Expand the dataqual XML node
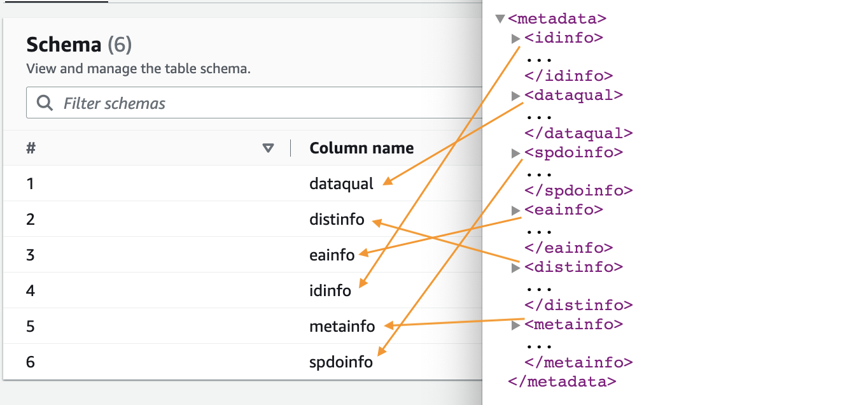The image size is (868, 405). tap(516, 96)
